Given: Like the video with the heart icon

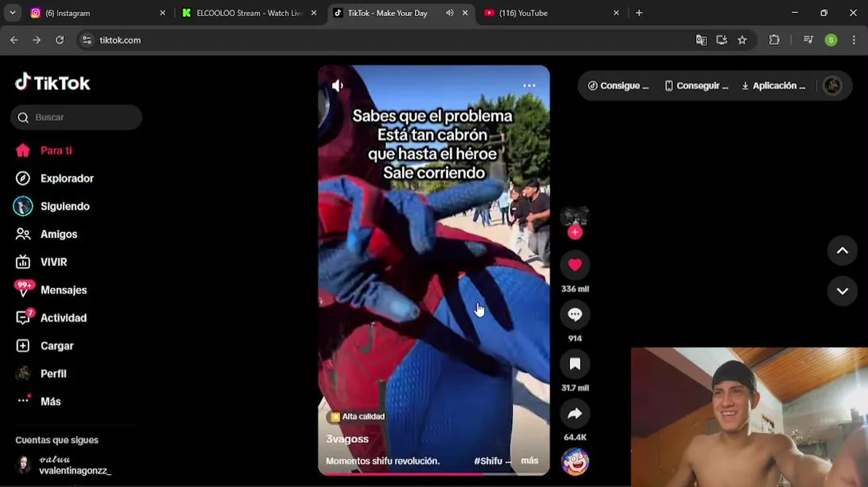Looking at the screenshot, I should coord(575,265).
